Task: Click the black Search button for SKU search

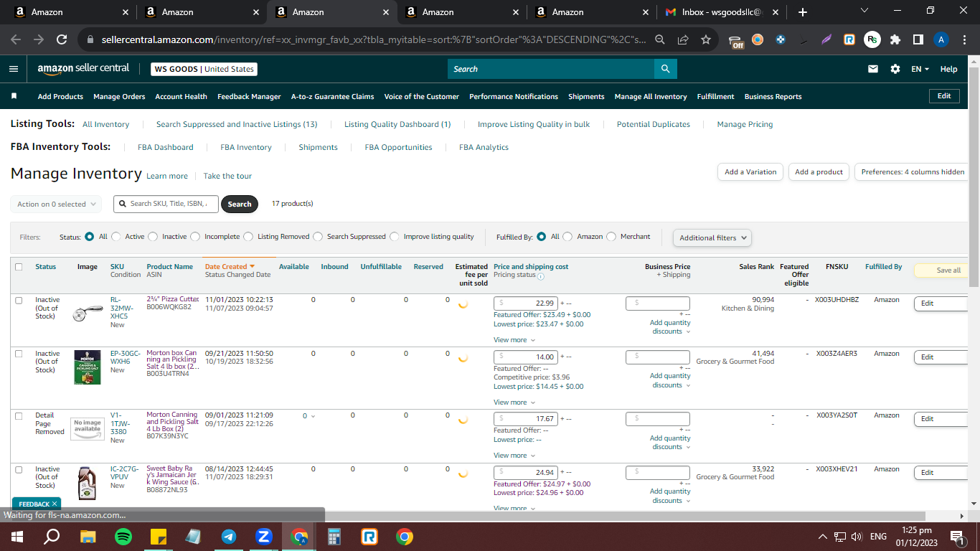Action: [x=240, y=204]
